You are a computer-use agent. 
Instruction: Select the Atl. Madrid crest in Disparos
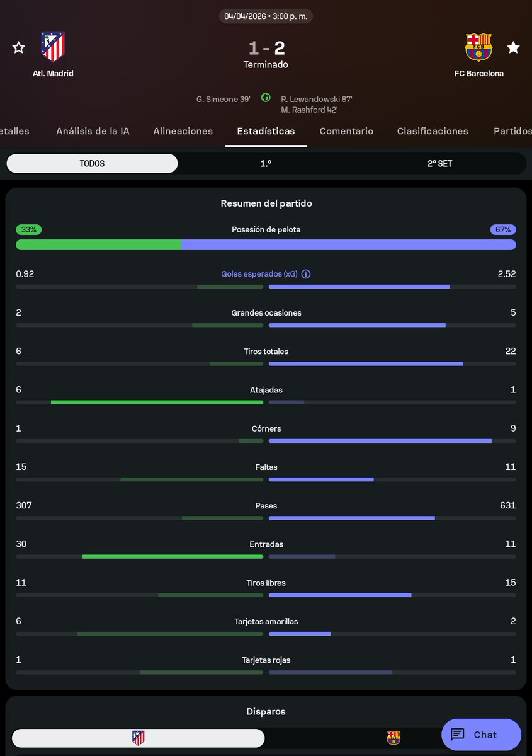(138, 738)
